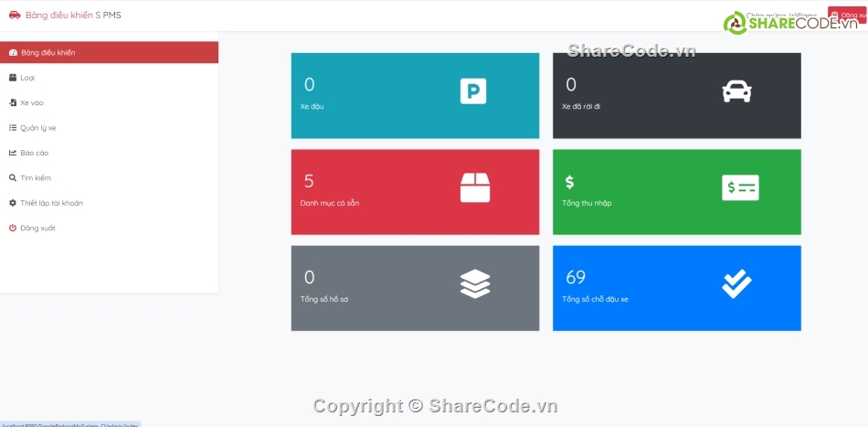Click the number 5 on red card
868x427 pixels.
[309, 181]
